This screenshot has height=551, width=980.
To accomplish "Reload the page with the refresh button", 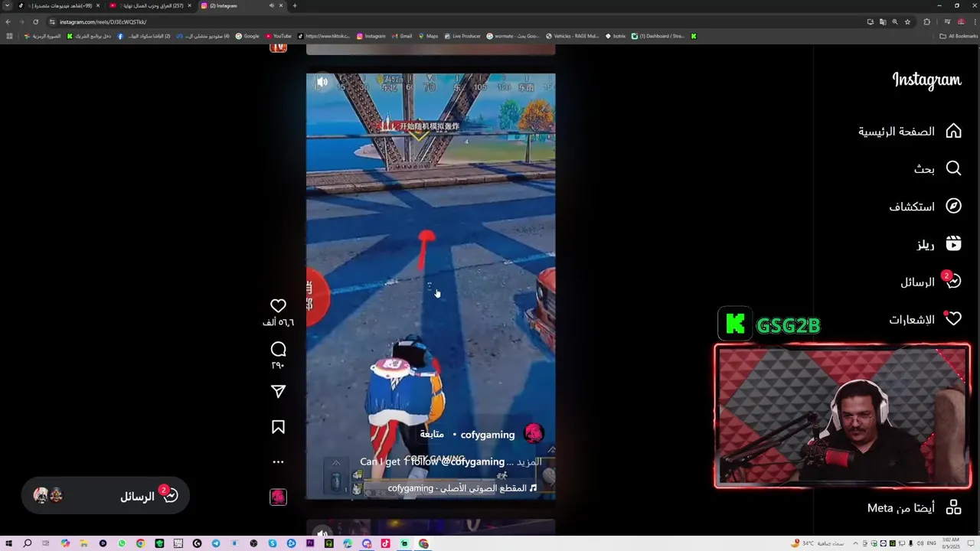I will click(35, 22).
